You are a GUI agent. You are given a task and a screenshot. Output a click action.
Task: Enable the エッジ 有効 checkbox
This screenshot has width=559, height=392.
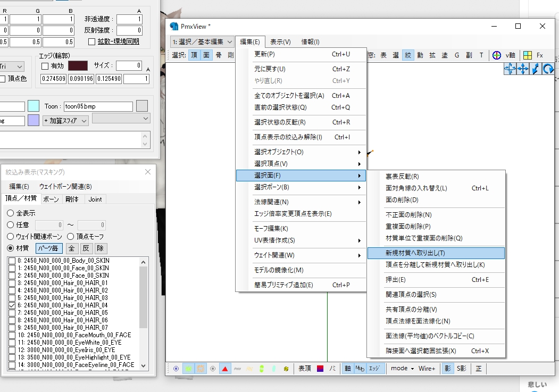(x=45, y=66)
